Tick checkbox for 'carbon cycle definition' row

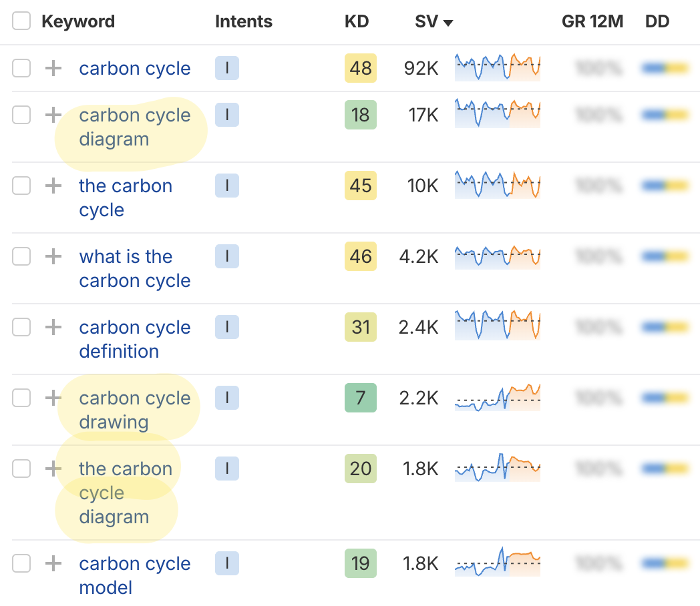pos(21,327)
